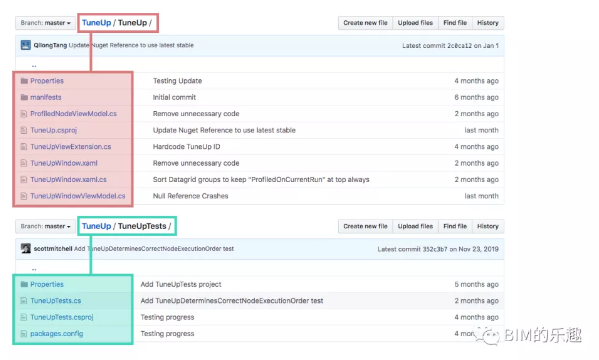Click the scottmitchell avatar icon

point(26,248)
